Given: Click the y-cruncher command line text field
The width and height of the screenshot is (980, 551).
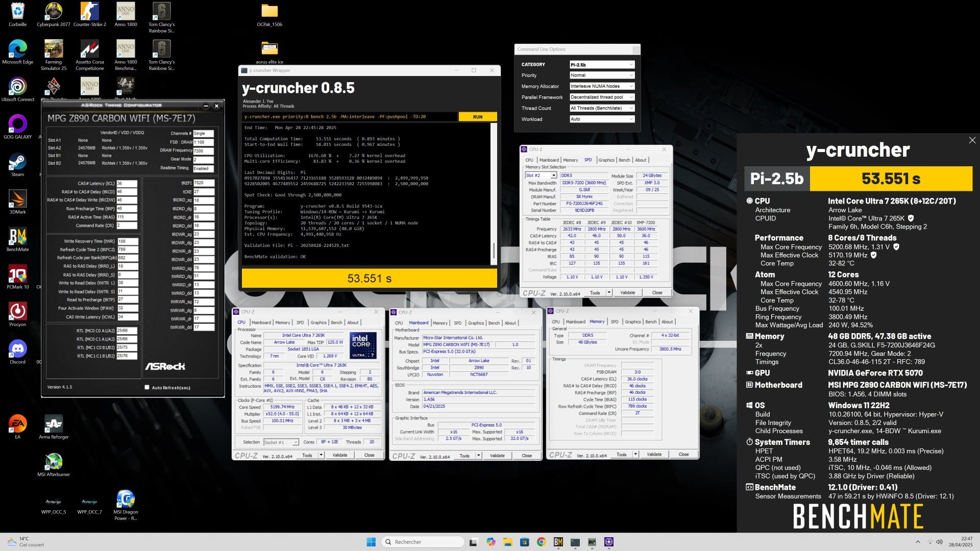Looking at the screenshot, I should 349,117.
